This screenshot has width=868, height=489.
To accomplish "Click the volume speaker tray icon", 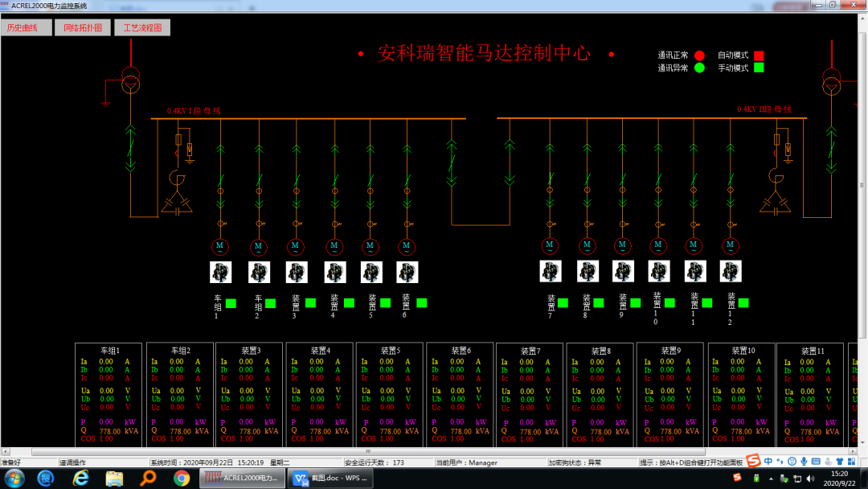I will (x=810, y=479).
